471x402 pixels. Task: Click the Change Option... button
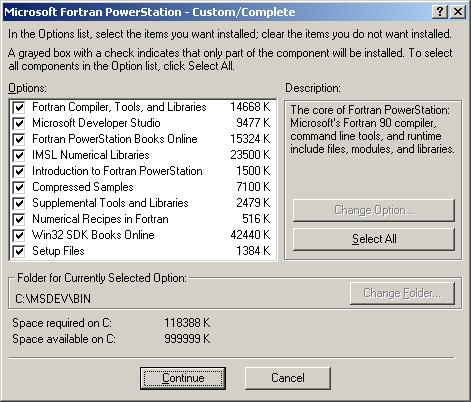(x=374, y=210)
